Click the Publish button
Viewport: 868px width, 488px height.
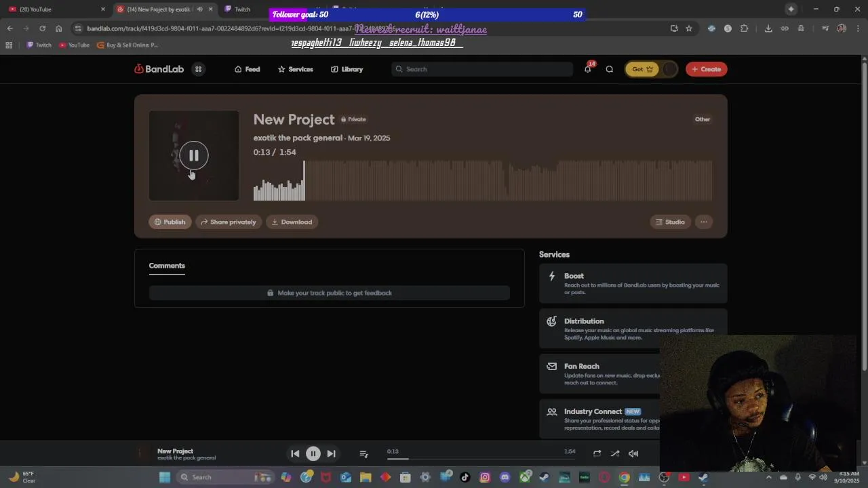pyautogui.click(x=170, y=222)
